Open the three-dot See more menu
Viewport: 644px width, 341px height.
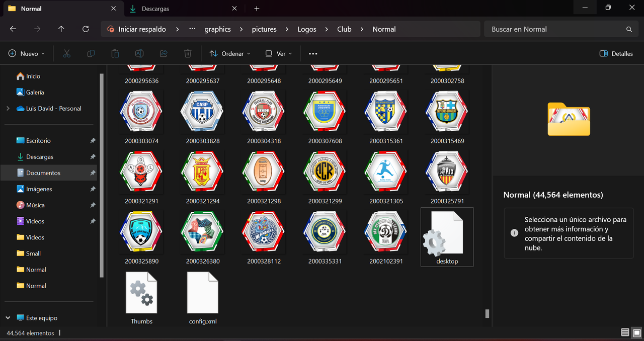tap(313, 53)
